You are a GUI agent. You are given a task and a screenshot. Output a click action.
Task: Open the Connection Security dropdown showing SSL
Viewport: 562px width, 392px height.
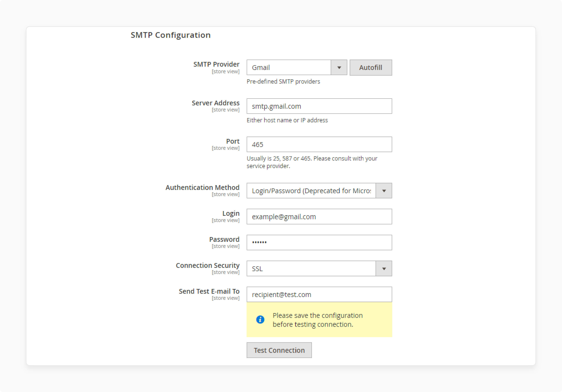pos(319,268)
